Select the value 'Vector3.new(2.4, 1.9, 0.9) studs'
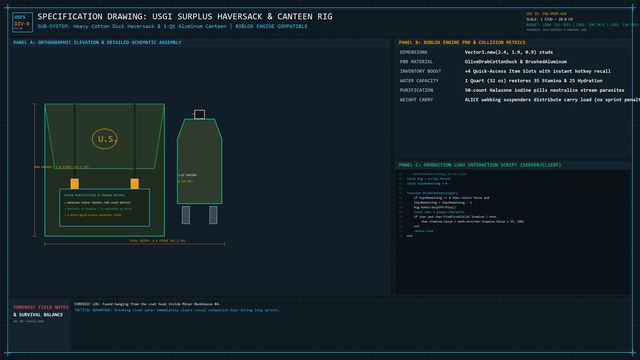The width and height of the screenshot is (640, 360). [x=509, y=52]
